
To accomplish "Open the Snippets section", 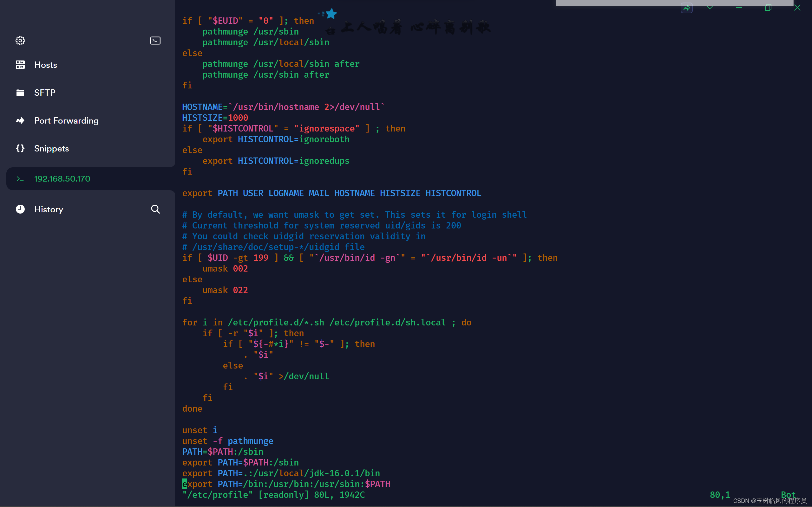I will click(51, 148).
